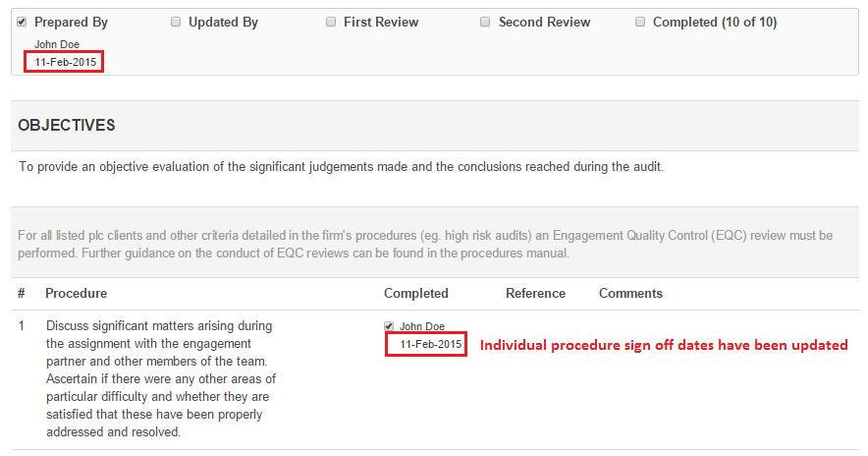Click the procedure 1 description text
868x456 pixels.
(161, 379)
